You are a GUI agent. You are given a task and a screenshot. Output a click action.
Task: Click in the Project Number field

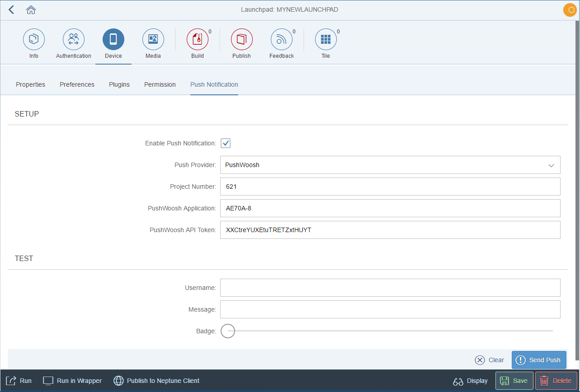tap(390, 187)
